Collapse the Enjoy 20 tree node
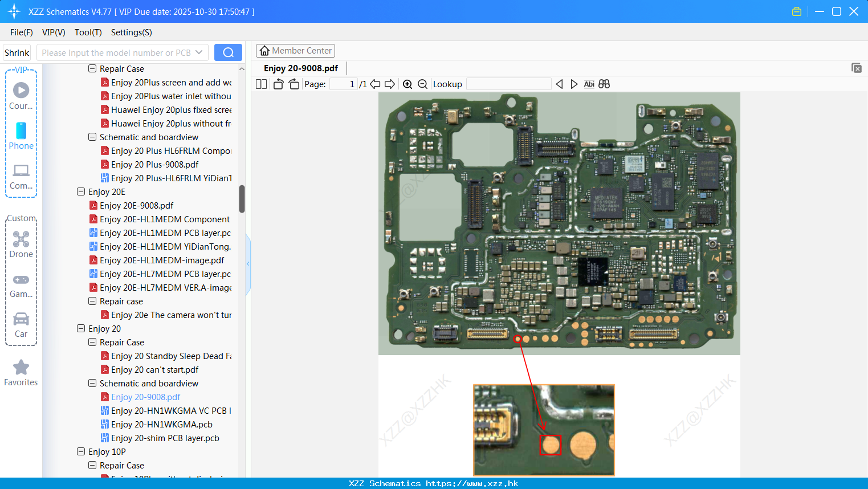The width and height of the screenshot is (868, 489). coord(81,328)
